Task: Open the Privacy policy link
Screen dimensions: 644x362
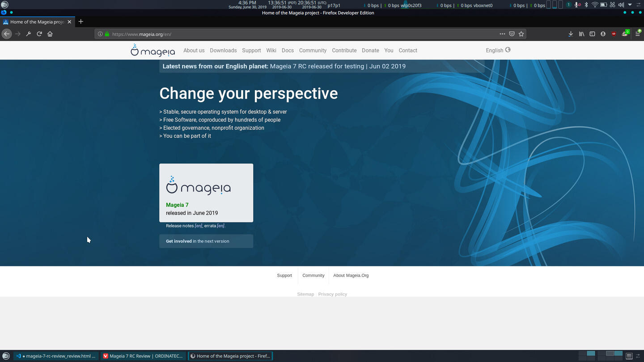Action: point(332,294)
